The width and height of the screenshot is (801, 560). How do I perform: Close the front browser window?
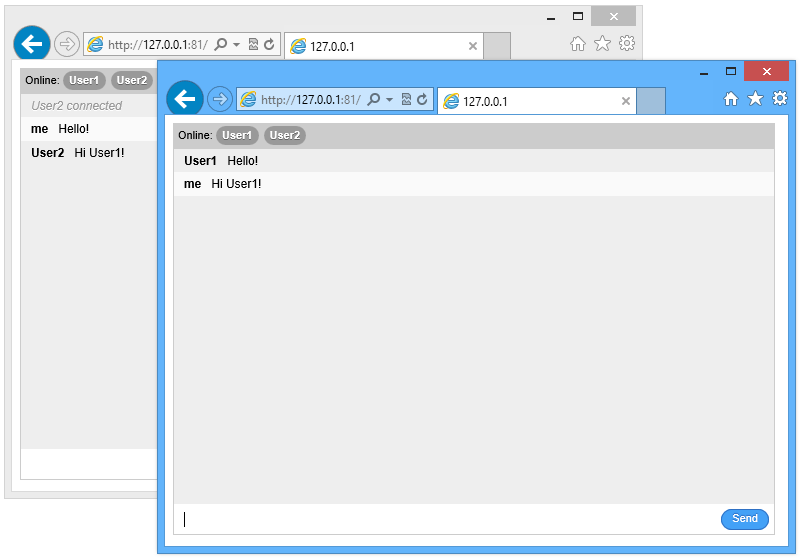tap(766, 72)
